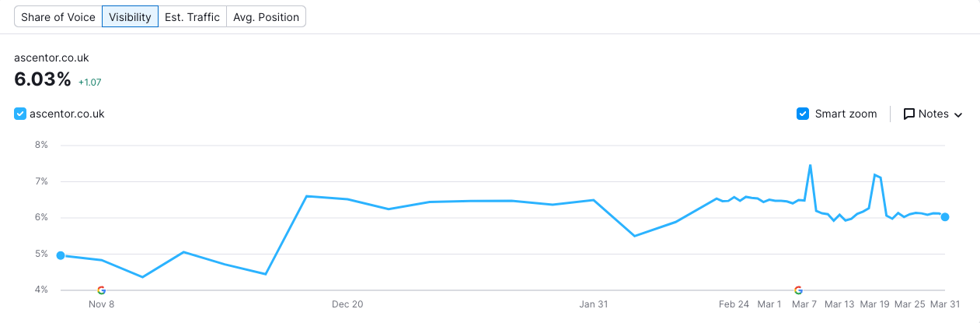
Task: Expand the Notes dropdown chevron
Action: pyautogui.click(x=958, y=115)
